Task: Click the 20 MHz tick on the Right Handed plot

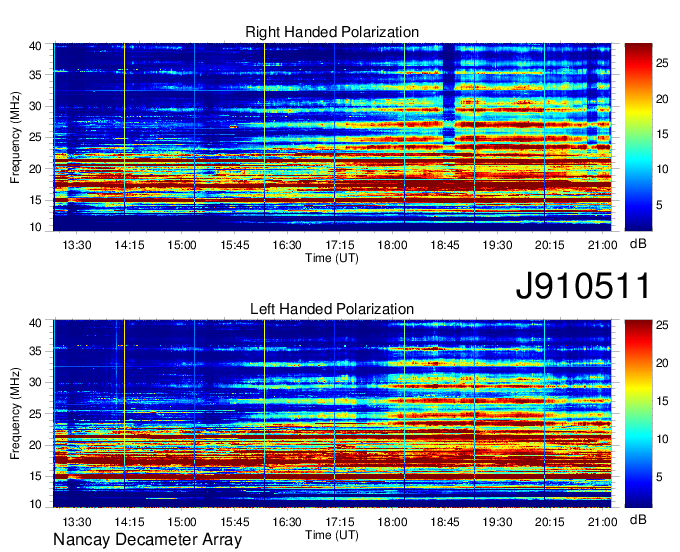Action: point(35,169)
